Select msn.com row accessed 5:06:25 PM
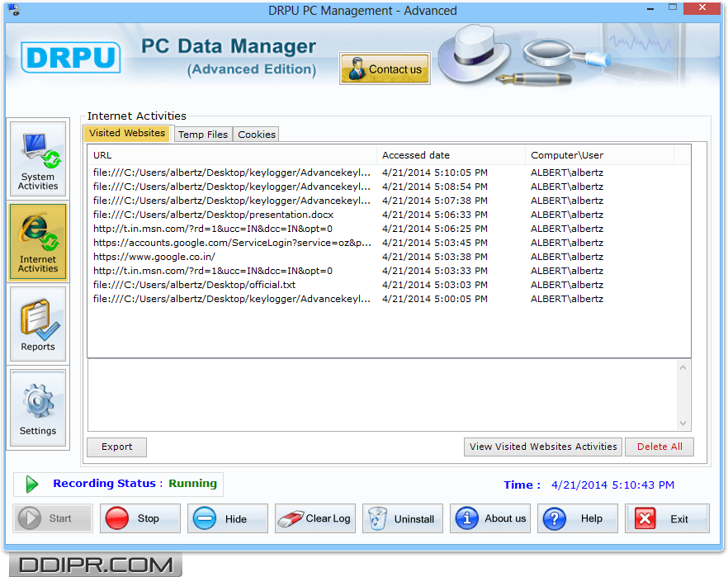 (x=389, y=229)
